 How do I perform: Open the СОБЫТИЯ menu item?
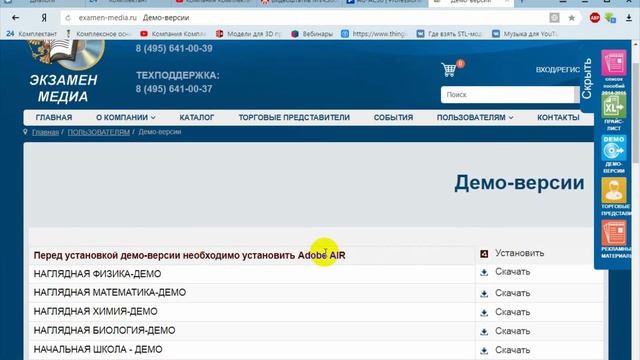click(x=393, y=118)
